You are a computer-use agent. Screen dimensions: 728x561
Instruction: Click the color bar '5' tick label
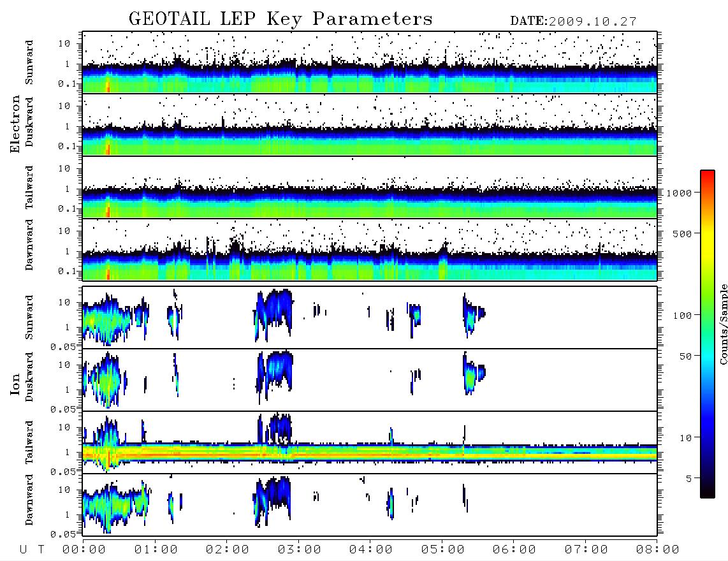689,479
